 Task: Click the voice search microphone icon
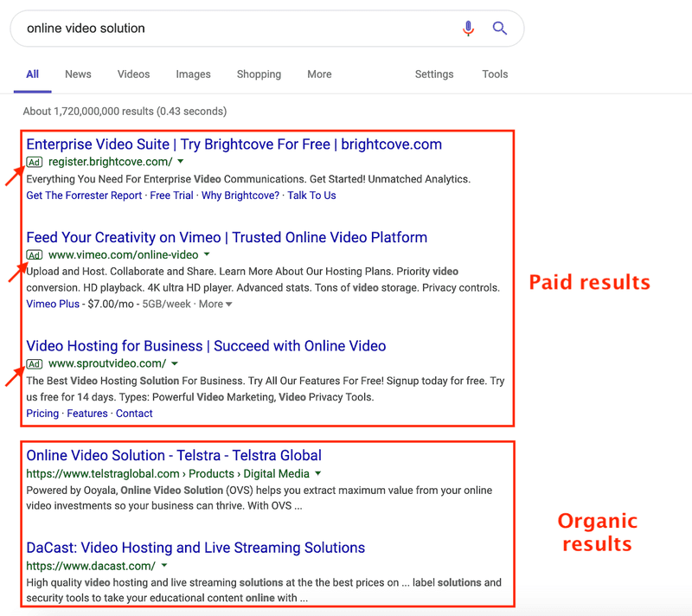pyautogui.click(x=468, y=29)
